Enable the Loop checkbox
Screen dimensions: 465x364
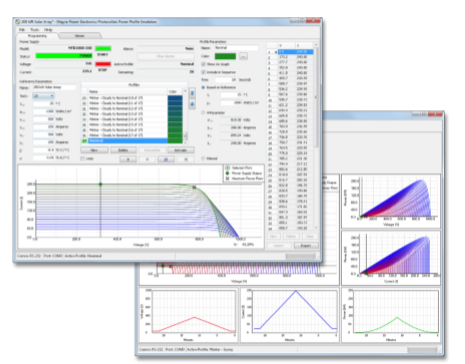tap(83, 159)
